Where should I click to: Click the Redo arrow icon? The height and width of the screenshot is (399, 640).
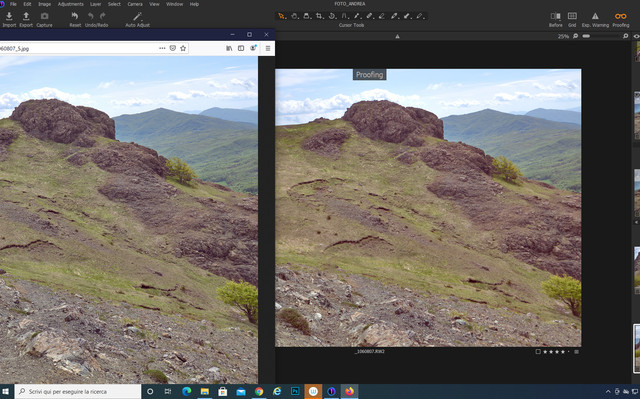(x=103, y=16)
